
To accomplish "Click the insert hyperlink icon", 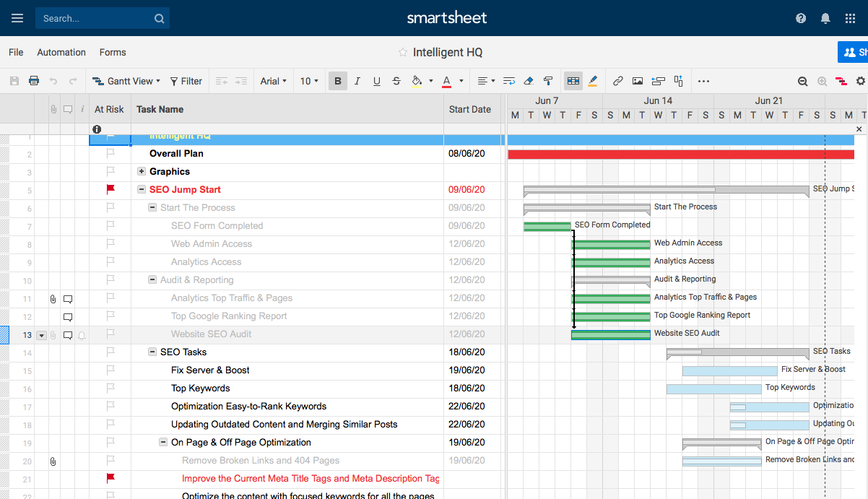I will (x=618, y=82).
